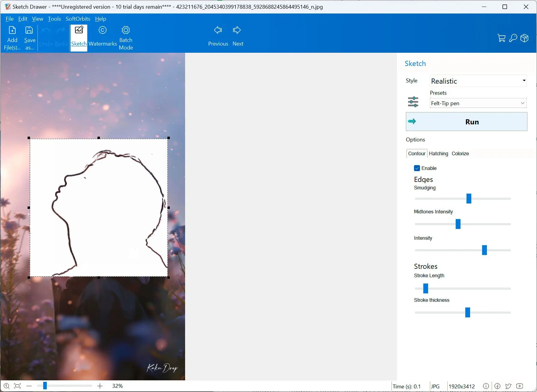Image resolution: width=537 pixels, height=392 pixels.
Task: Switch to the Hatching tab
Action: click(x=438, y=153)
